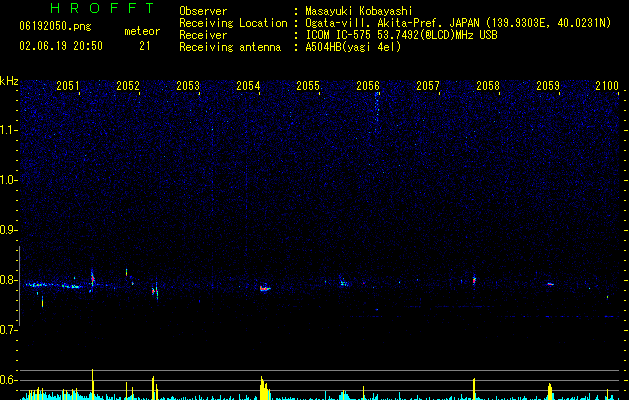Click the 0.7 kHz axis label
Screen dimensions: 629x400
[9, 330]
